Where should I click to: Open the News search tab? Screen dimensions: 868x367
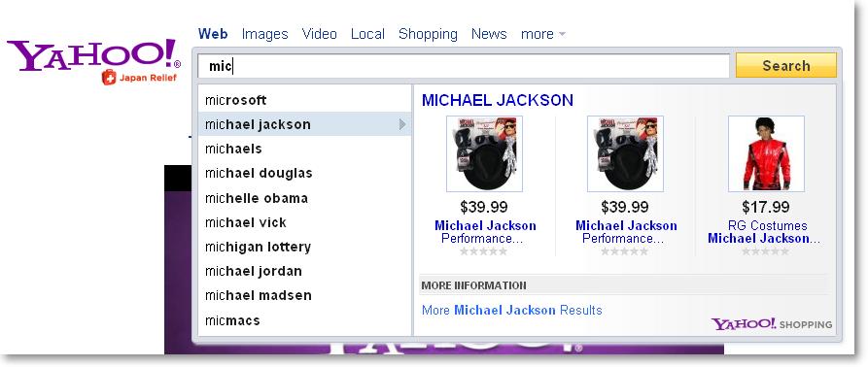(489, 34)
